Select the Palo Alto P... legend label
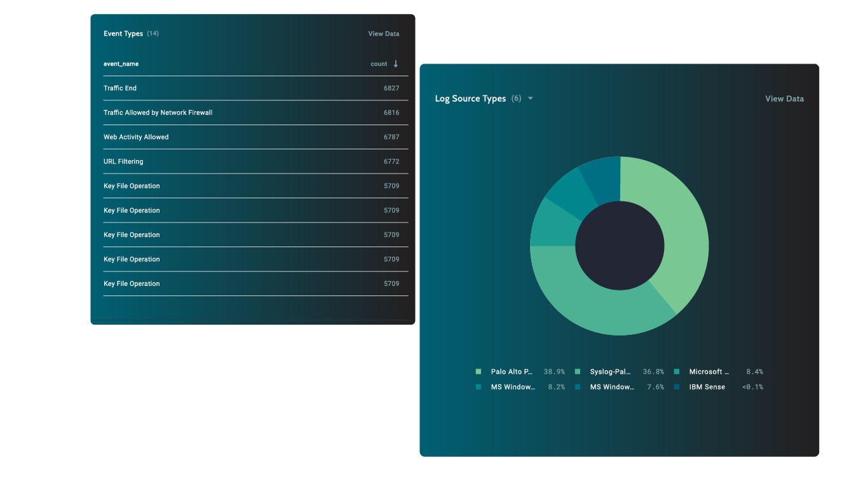 click(x=512, y=372)
